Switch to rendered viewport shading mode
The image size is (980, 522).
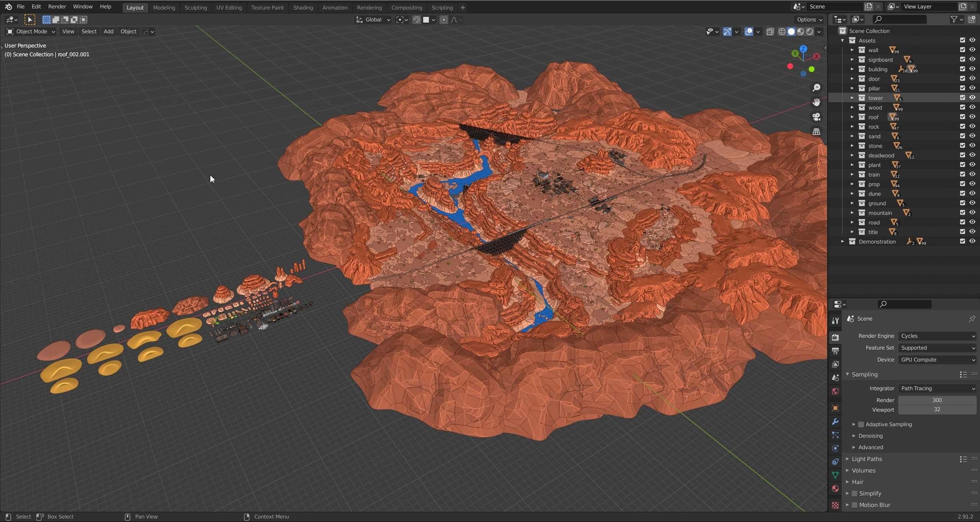pyautogui.click(x=810, y=32)
